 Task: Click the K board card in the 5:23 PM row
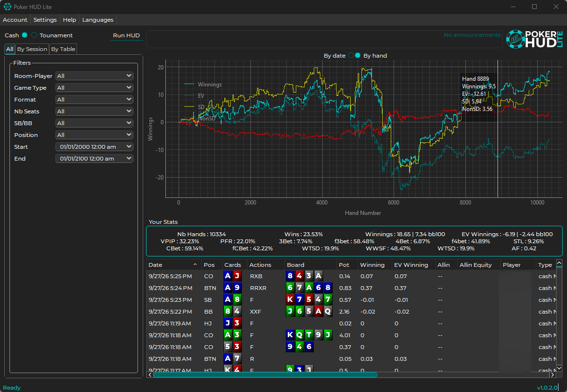[x=291, y=299]
